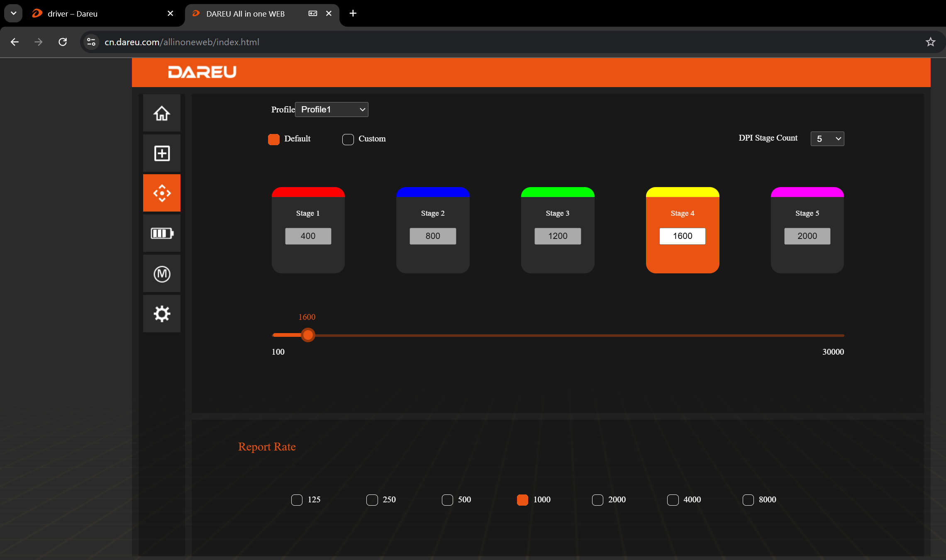Open a new browser tab
The image size is (946, 560).
pos(353,13)
